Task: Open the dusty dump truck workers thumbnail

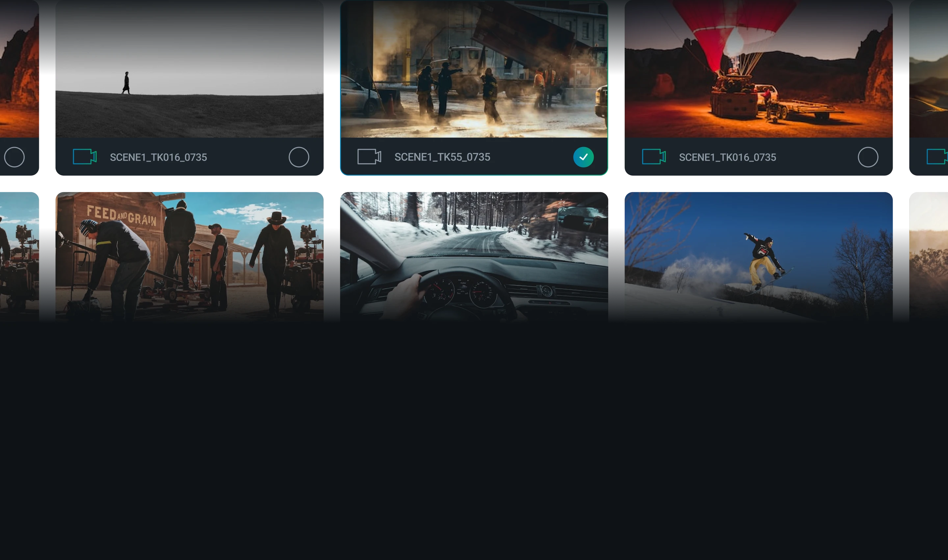Action: [x=474, y=69]
